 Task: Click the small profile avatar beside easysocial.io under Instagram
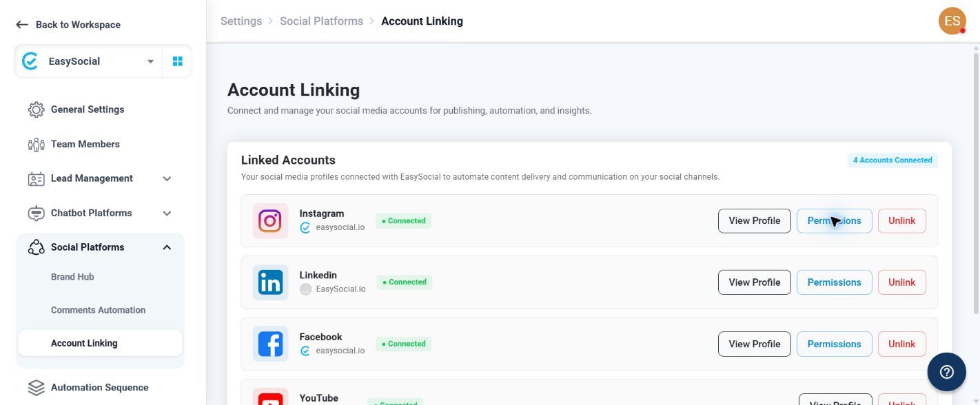tap(305, 227)
